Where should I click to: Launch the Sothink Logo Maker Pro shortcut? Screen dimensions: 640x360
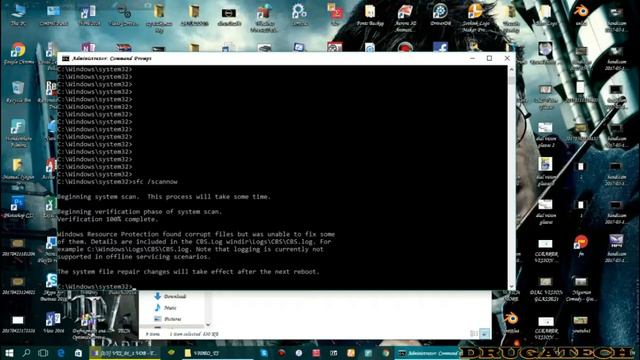[476, 18]
